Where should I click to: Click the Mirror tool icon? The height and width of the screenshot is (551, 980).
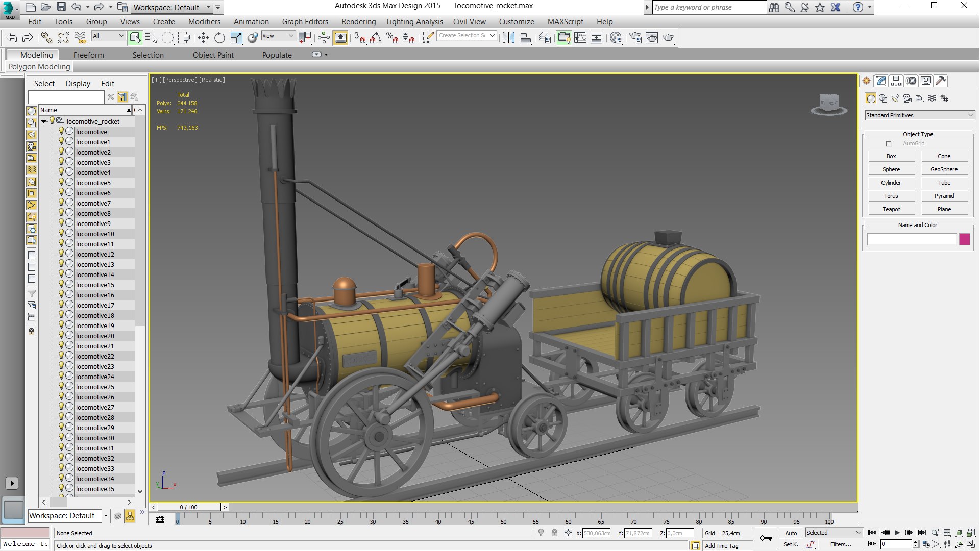[x=508, y=37]
